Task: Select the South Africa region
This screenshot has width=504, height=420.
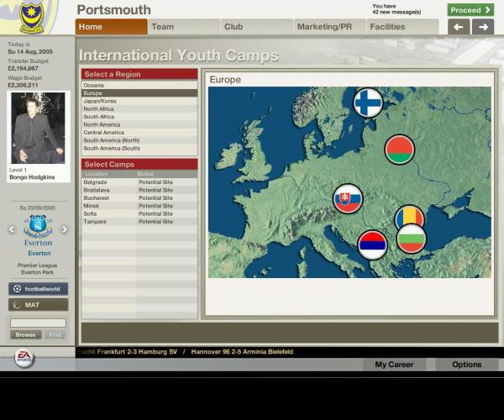Action: pyautogui.click(x=139, y=117)
